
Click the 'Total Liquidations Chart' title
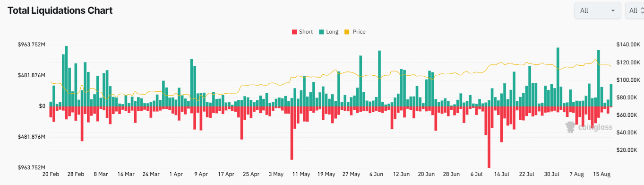(x=60, y=10)
